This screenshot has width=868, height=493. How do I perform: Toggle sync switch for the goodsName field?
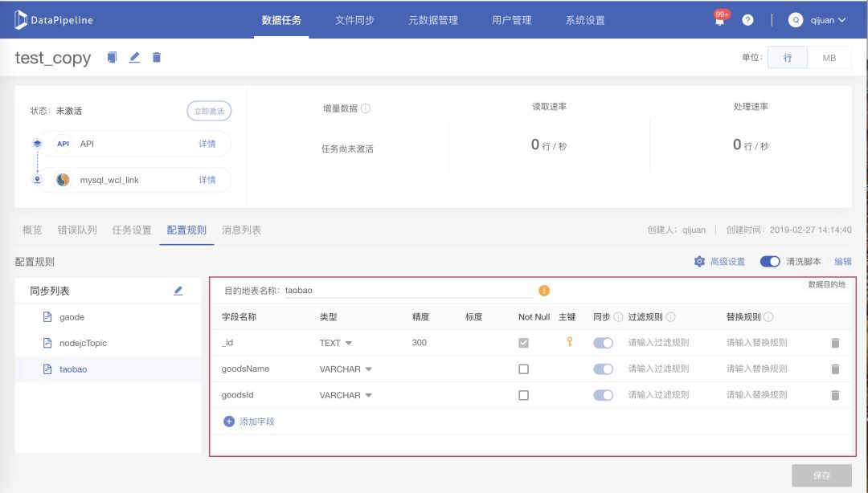(604, 369)
